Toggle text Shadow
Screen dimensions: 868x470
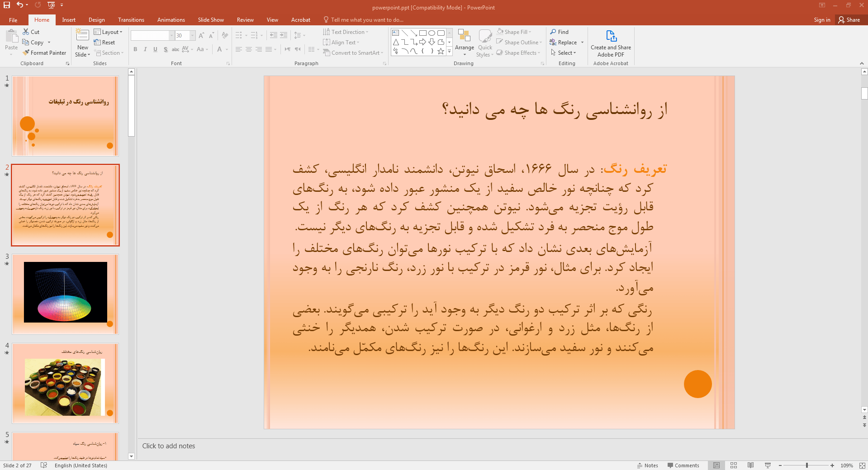coord(166,49)
